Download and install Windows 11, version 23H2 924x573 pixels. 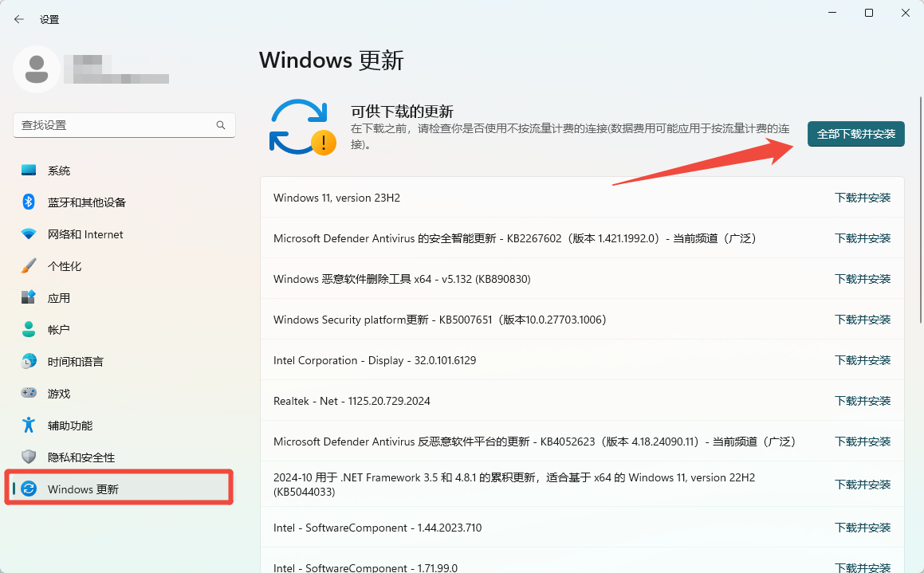coord(862,198)
